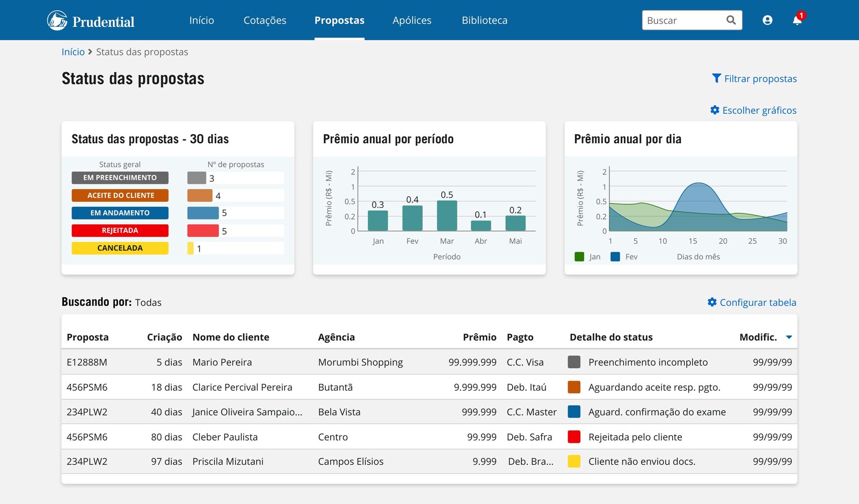Click payment Deb. Safra cell
The height and width of the screenshot is (504, 859).
click(x=529, y=437)
